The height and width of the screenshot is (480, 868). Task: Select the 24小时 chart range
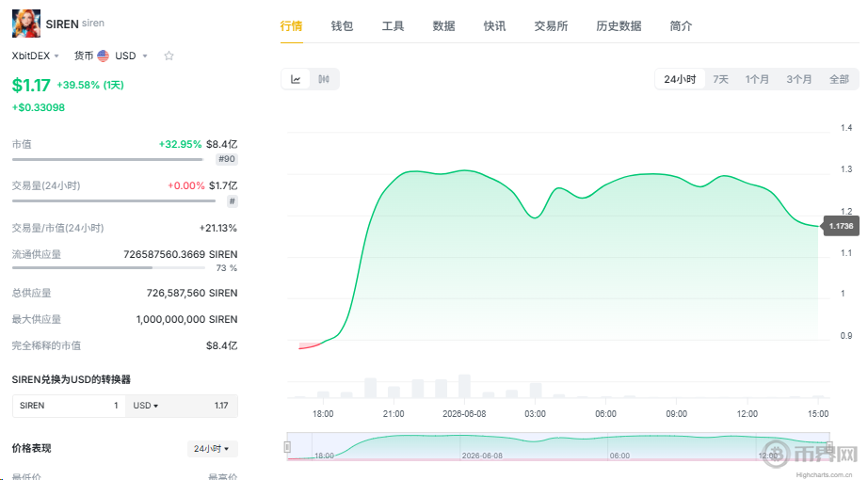click(x=680, y=79)
